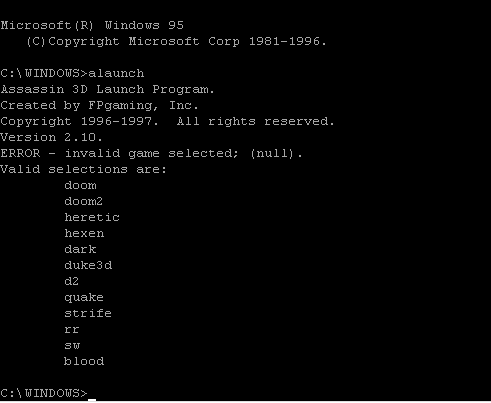Click the 'ERROR - invalid game selected' line
The image size is (491, 403).
tap(151, 153)
